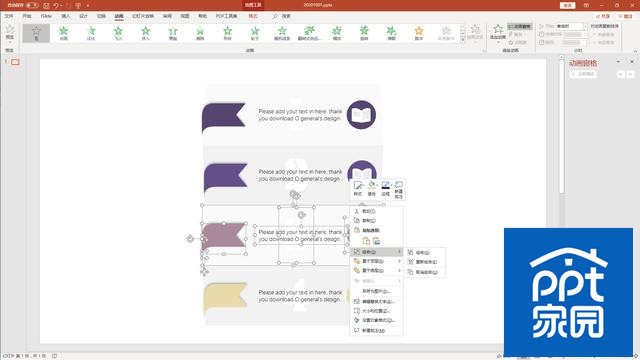
Task: Switch to the Format contextual tab
Action: pyautogui.click(x=253, y=16)
